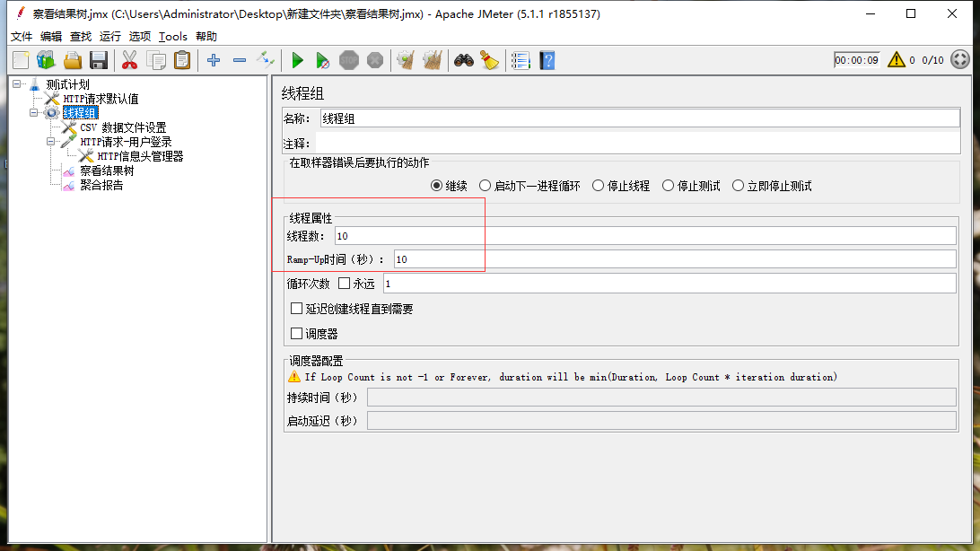Select HTTP信息头管理器 in the tree
The height and width of the screenshot is (551, 980).
(140, 156)
